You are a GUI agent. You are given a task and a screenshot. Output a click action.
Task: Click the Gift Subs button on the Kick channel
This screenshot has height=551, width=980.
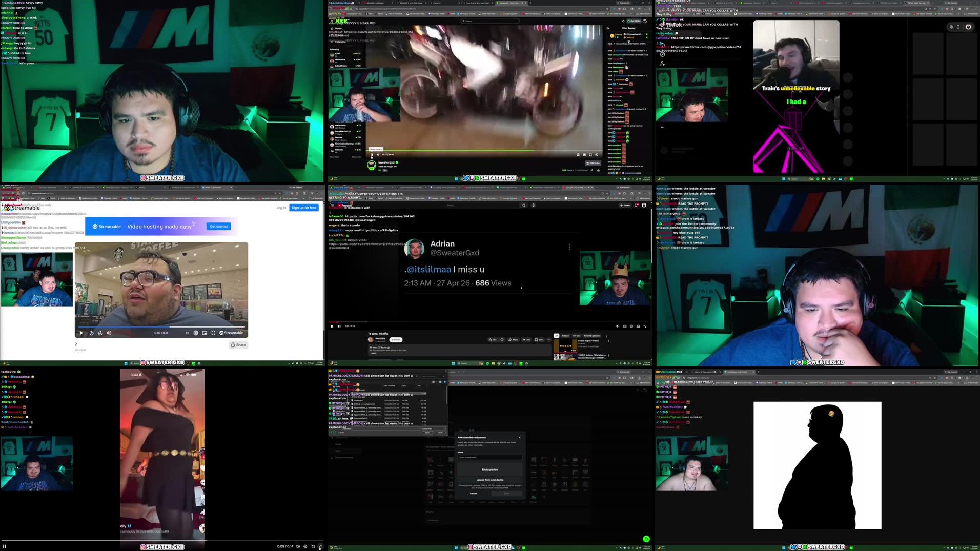[593, 163]
